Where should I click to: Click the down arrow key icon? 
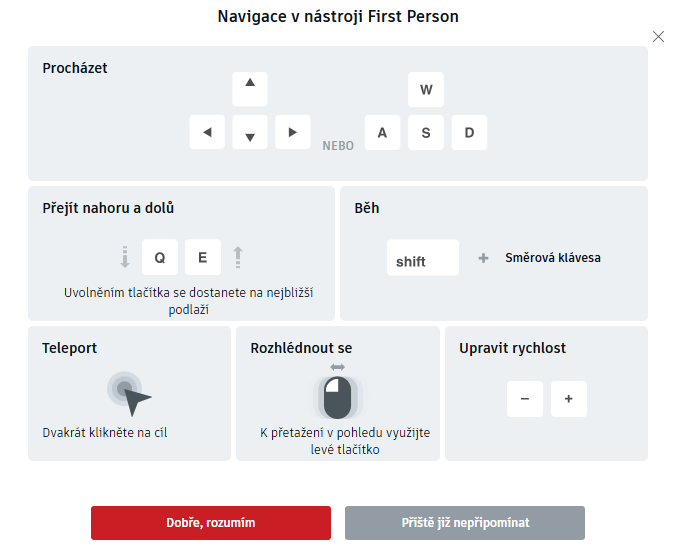click(250, 132)
